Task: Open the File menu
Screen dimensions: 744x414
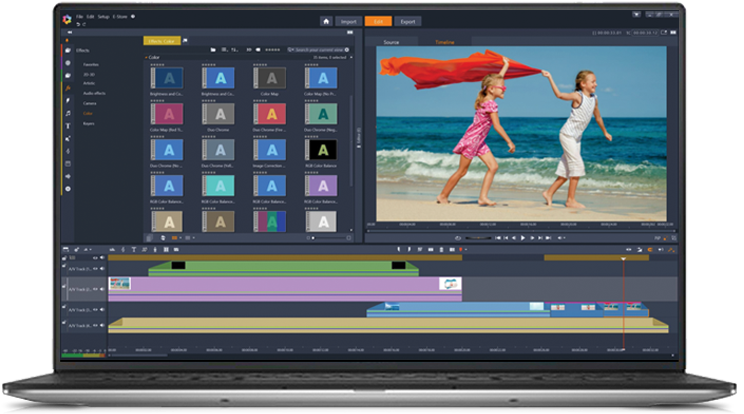Action: pyautogui.click(x=79, y=17)
